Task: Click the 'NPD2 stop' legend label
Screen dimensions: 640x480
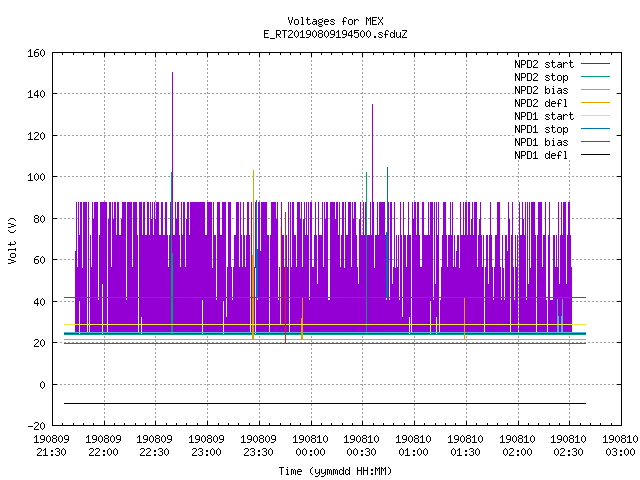Action: coord(541,77)
